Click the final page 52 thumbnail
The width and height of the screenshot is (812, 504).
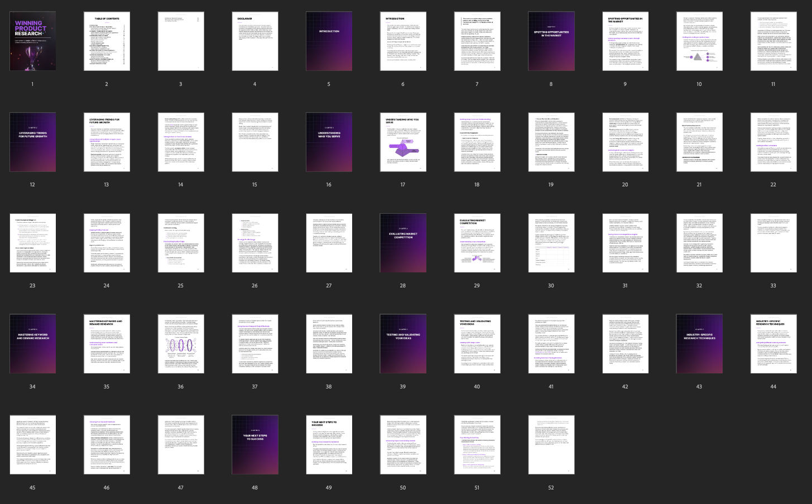[x=551, y=445]
